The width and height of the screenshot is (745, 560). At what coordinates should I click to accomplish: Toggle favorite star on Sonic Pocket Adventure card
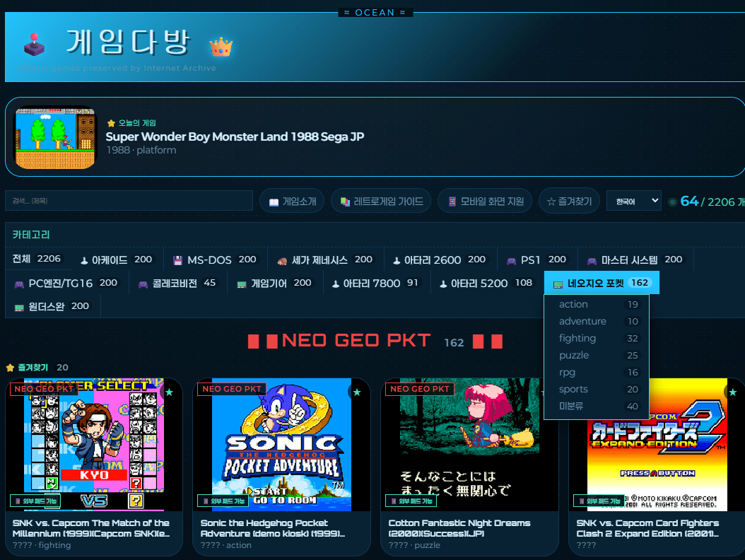(357, 392)
